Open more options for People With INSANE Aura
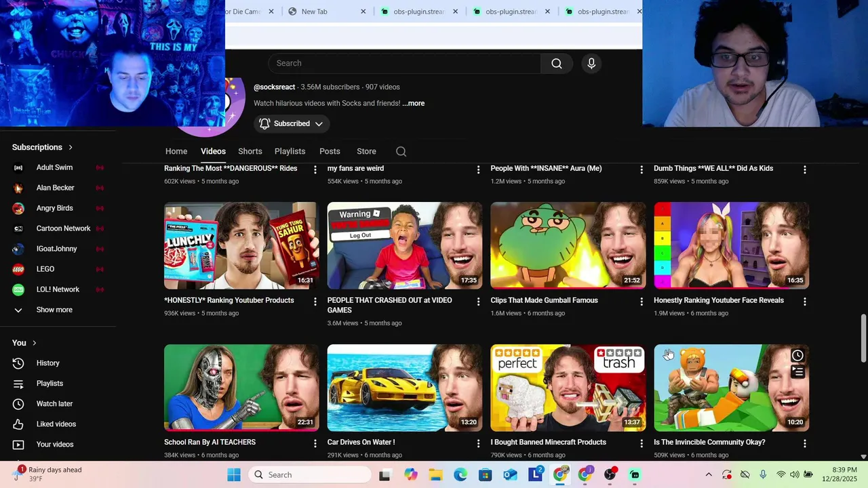868x488 pixels. pyautogui.click(x=642, y=169)
